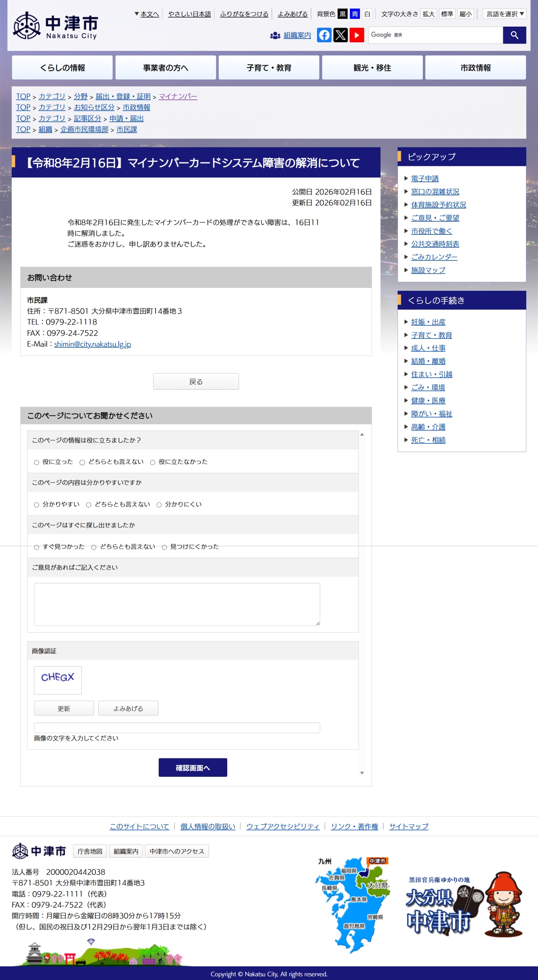Image resolution: width=538 pixels, height=980 pixels.
Task: Click the CAPTCHA image showing CHEGX
Action: (58, 680)
